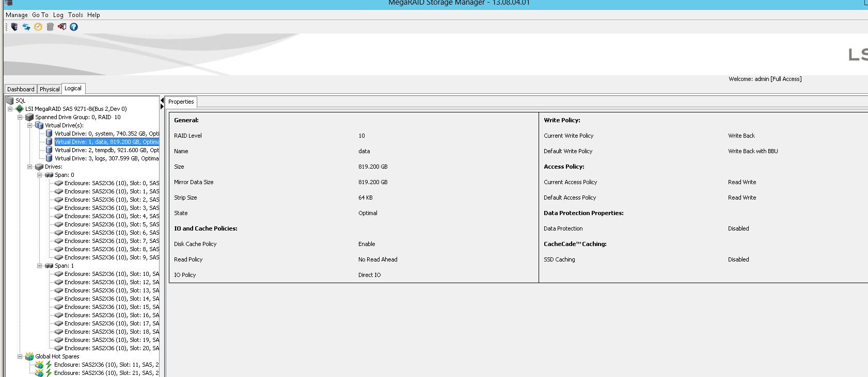Open help via the blue question mark icon
Screen dimensions: 868x377
coord(74,27)
